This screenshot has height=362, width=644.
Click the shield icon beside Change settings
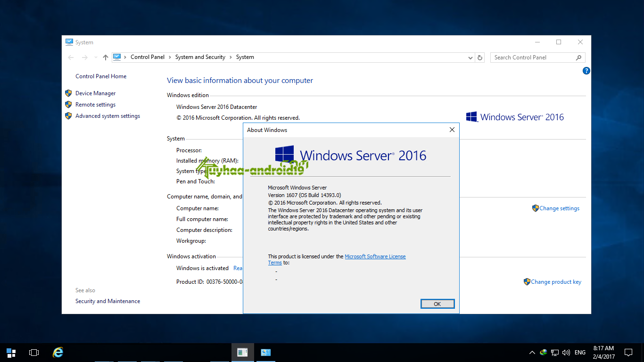(x=536, y=208)
